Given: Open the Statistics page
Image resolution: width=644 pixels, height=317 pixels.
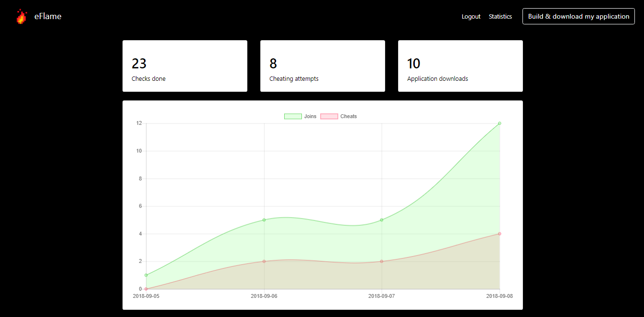Looking at the screenshot, I should [x=500, y=16].
